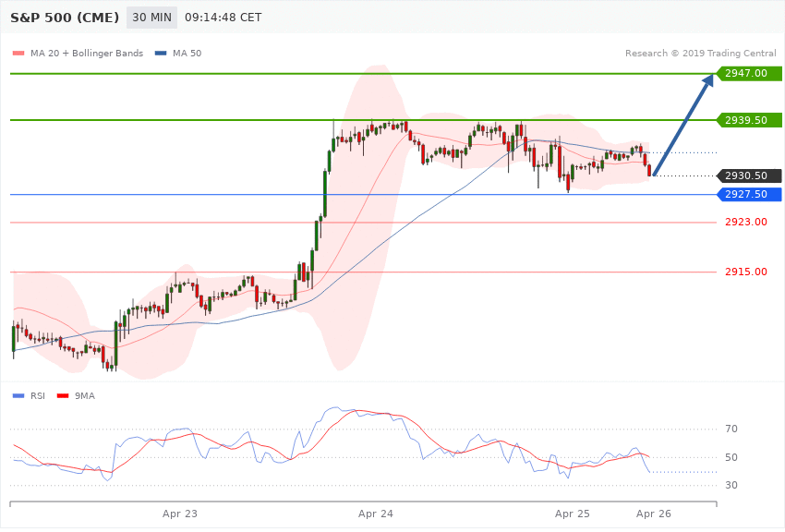Click the Research © 2019 Trading Central text
785x532 pixels.
700,53
